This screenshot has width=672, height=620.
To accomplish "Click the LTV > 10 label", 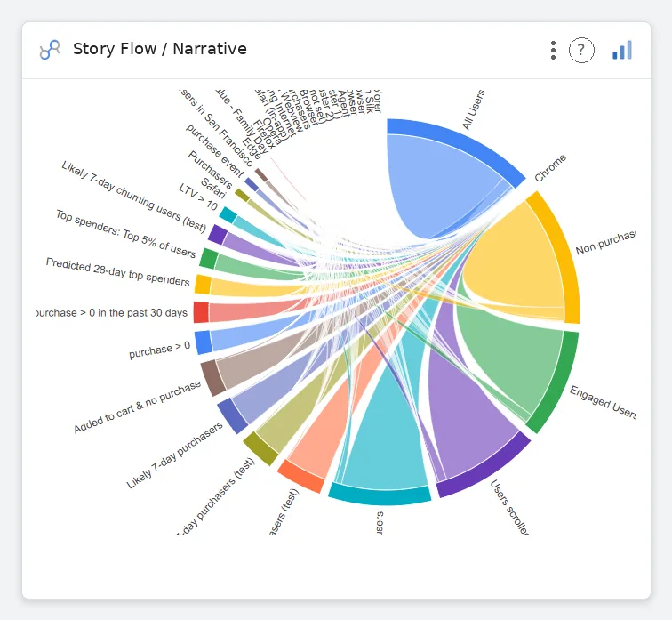I will tap(198, 197).
